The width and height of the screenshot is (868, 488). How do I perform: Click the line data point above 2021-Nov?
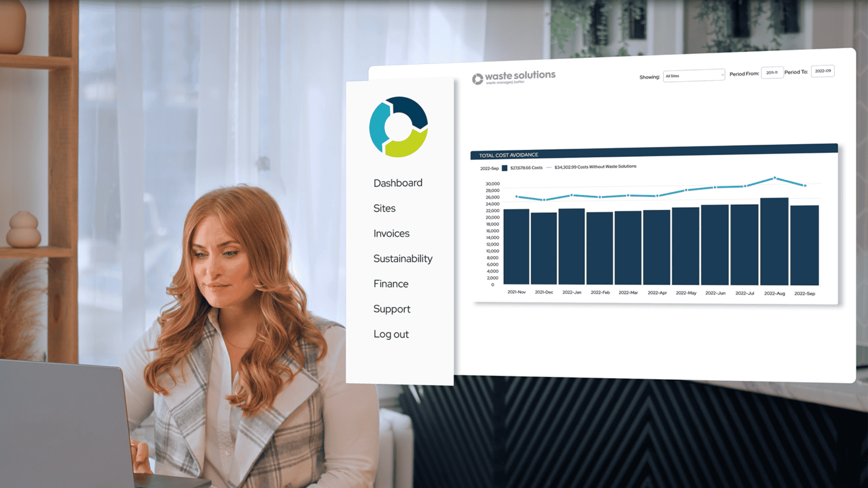pos(516,197)
